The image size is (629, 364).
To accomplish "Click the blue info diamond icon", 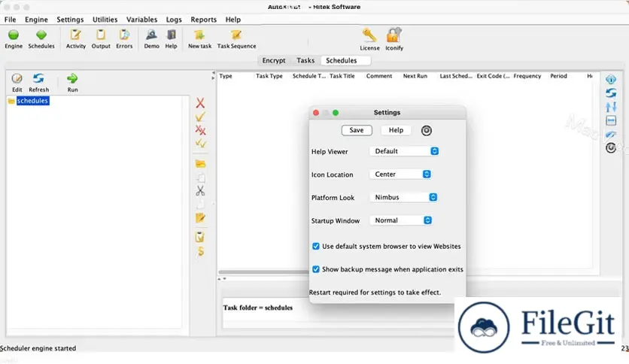I will pyautogui.click(x=610, y=80).
